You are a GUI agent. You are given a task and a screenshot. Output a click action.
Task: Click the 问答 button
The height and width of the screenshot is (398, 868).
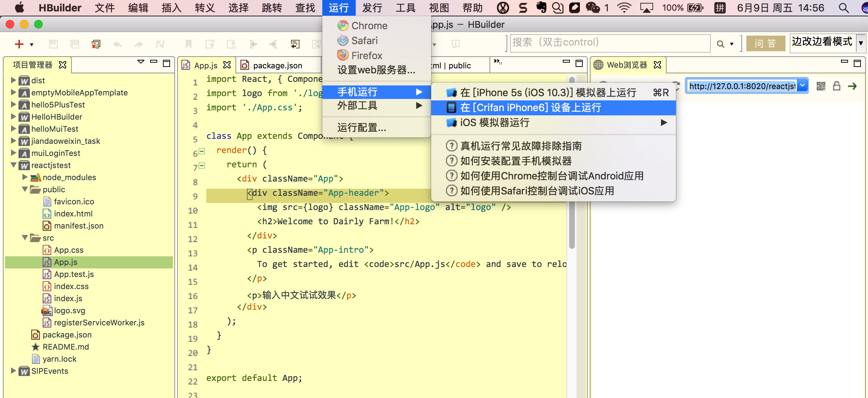point(765,44)
